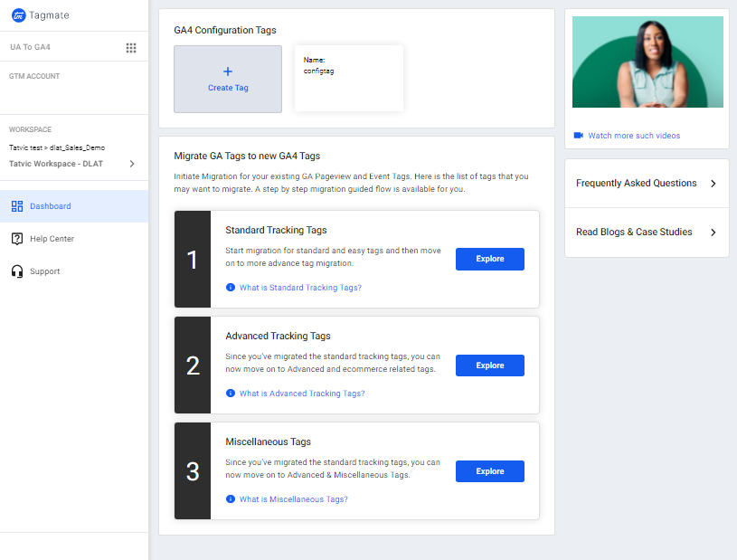Screen dimensions: 737x560
Task: Open the Help Center menu item
Action: coord(52,239)
